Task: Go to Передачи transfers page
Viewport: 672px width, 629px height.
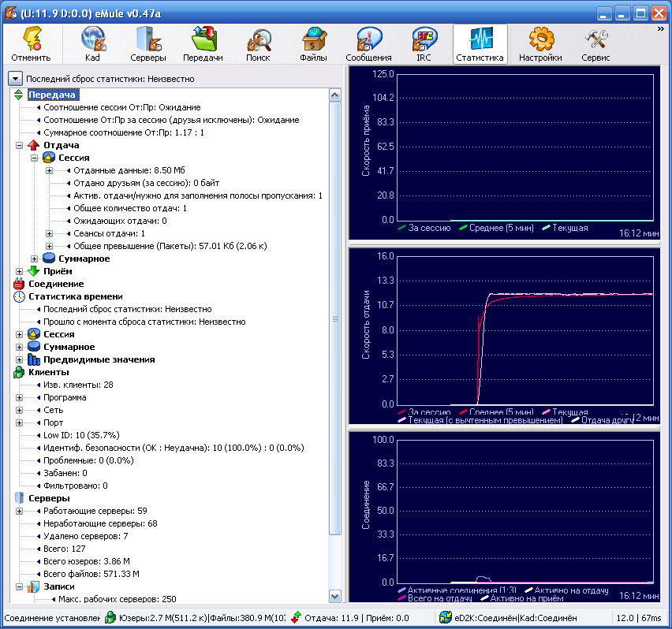Action: (203, 44)
